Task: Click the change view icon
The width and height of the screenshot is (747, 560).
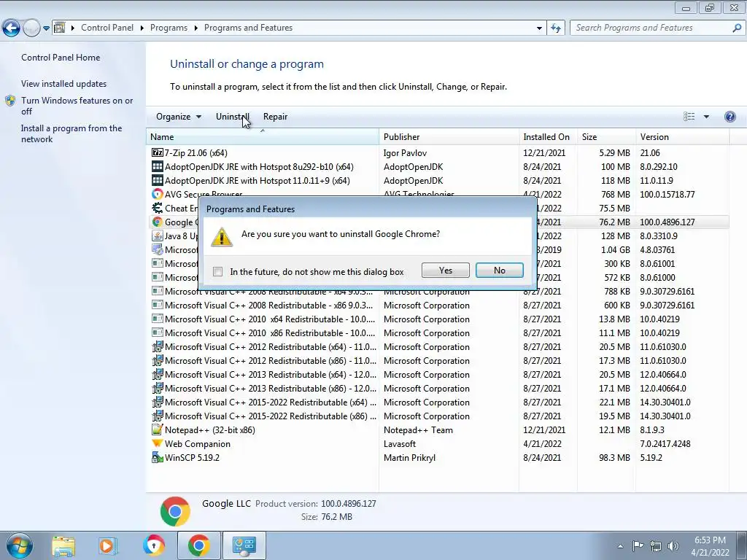Action: tap(689, 117)
